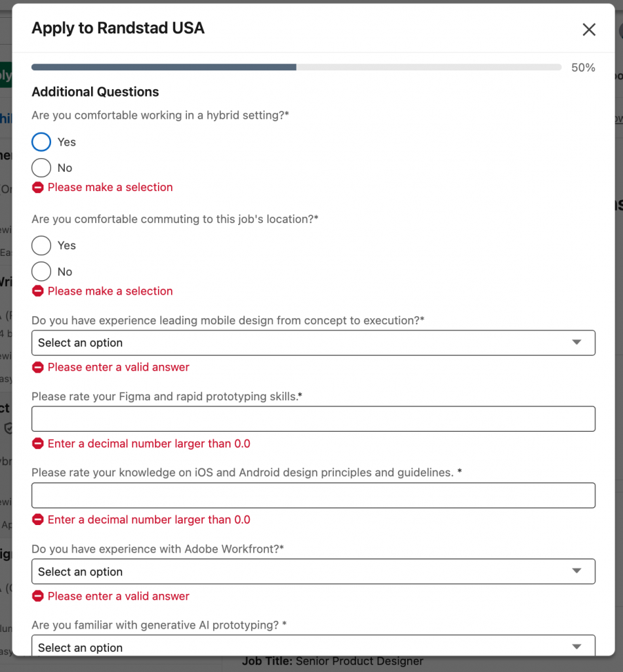Click the error icon under Figma rating field
The width and height of the screenshot is (623, 672).
point(38,444)
